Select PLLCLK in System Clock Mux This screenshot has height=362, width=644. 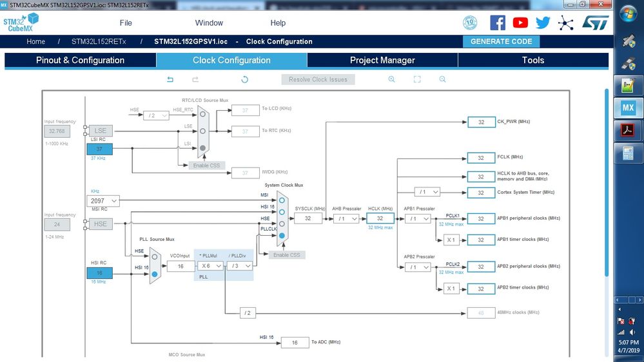pyautogui.click(x=282, y=236)
